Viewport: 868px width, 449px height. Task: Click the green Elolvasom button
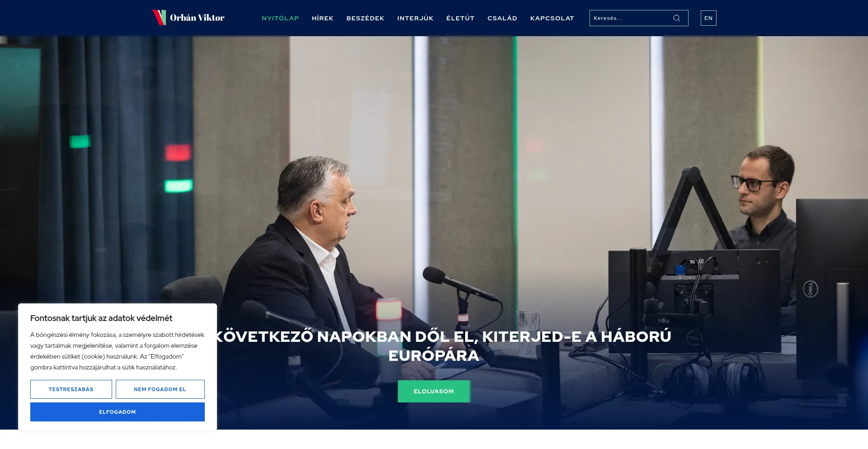coord(434,391)
